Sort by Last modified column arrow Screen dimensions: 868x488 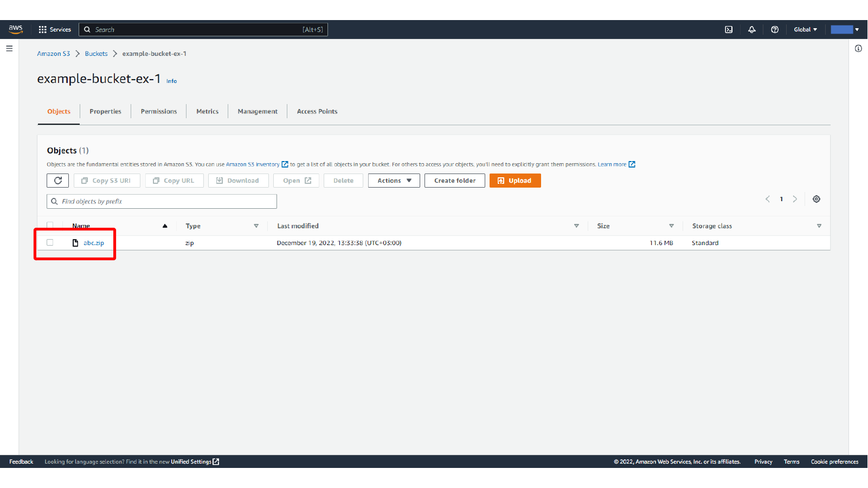(576, 226)
